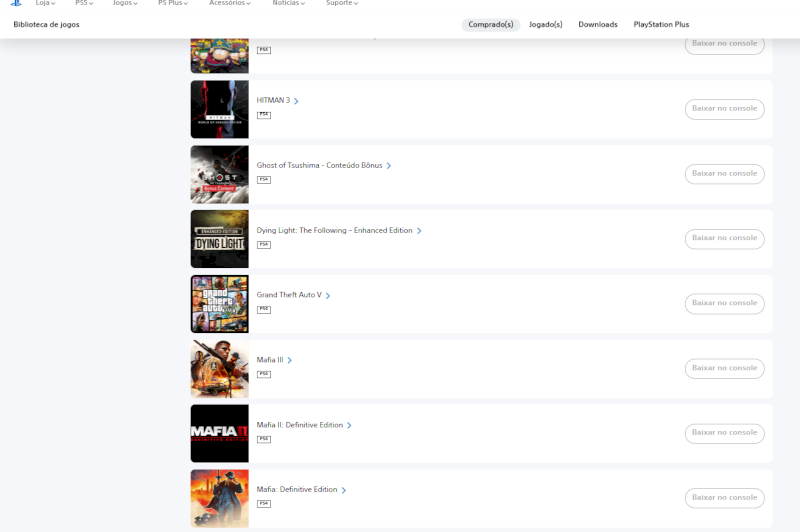Open the Jogos dropdown
This screenshot has width=800, height=532.
pos(125,3)
